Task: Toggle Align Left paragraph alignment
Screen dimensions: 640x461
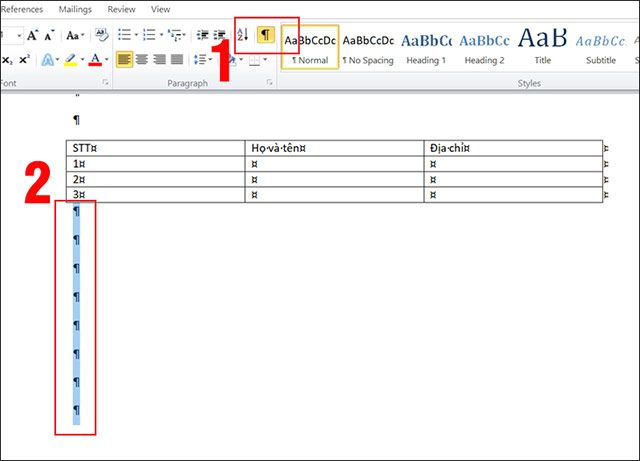Action: (x=124, y=60)
